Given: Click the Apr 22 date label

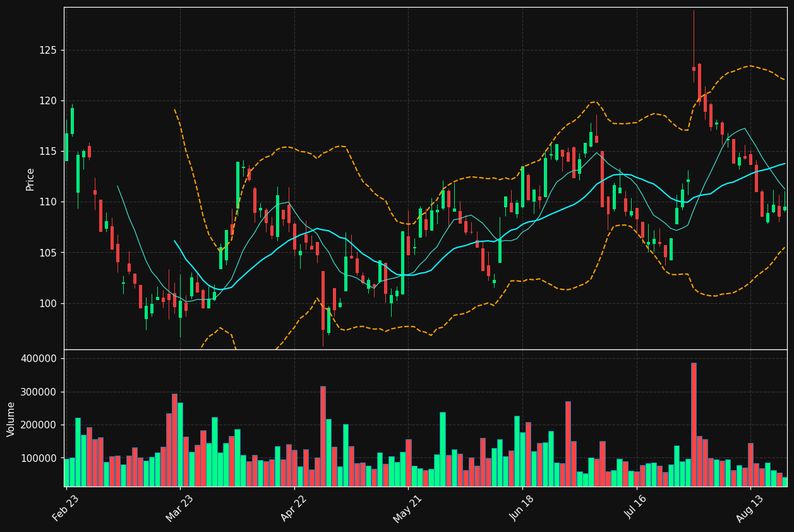Looking at the screenshot, I should point(294,508).
